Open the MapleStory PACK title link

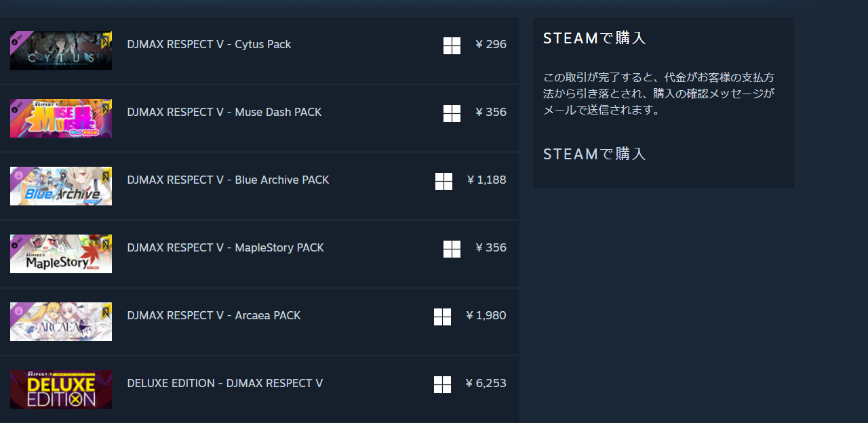[x=225, y=247]
